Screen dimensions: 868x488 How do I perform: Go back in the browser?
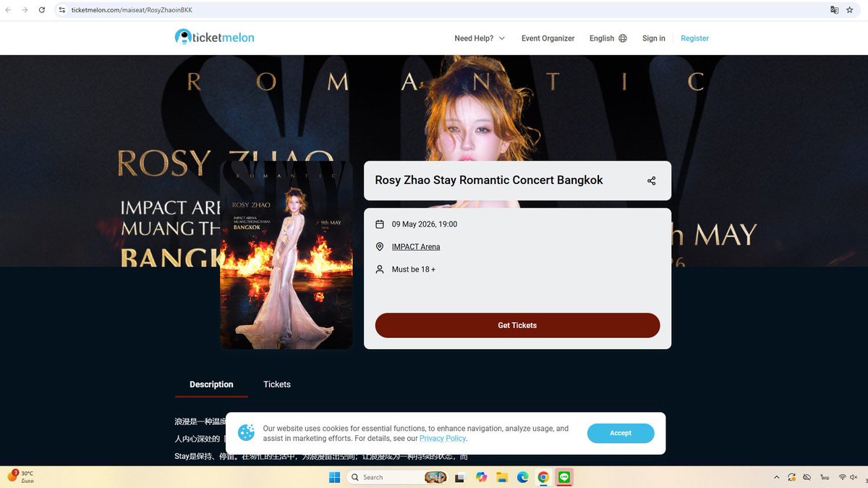[x=9, y=10]
